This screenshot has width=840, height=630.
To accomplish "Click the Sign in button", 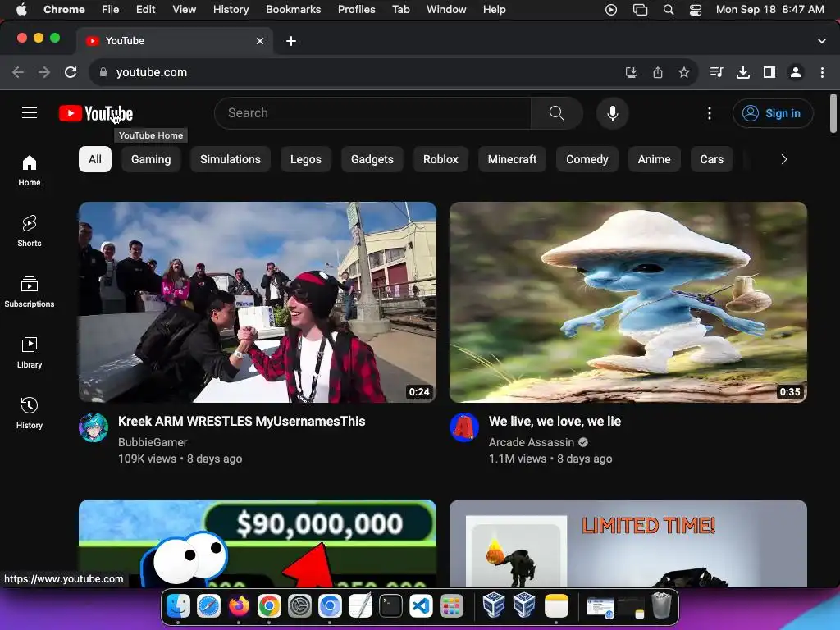I will click(x=773, y=113).
